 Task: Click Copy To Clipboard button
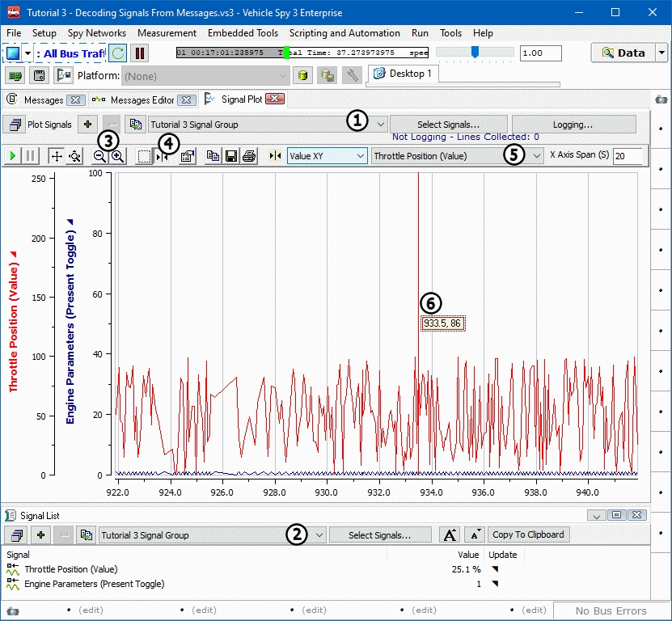529,535
